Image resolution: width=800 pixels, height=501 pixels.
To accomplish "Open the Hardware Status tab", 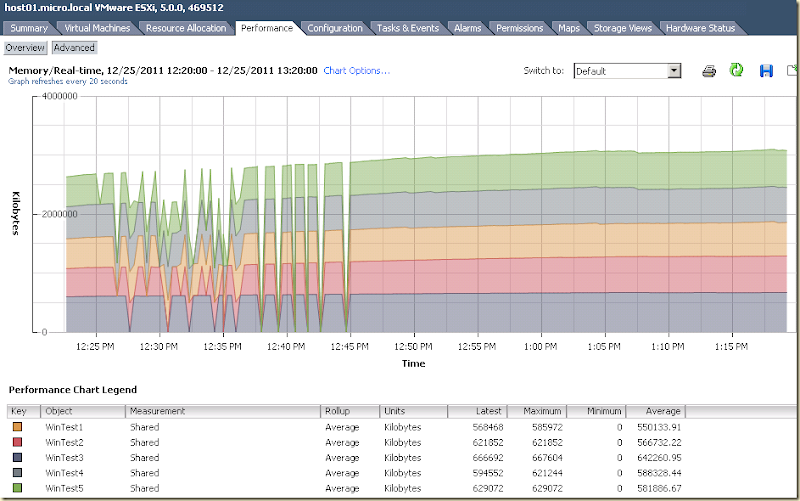I will pos(700,28).
